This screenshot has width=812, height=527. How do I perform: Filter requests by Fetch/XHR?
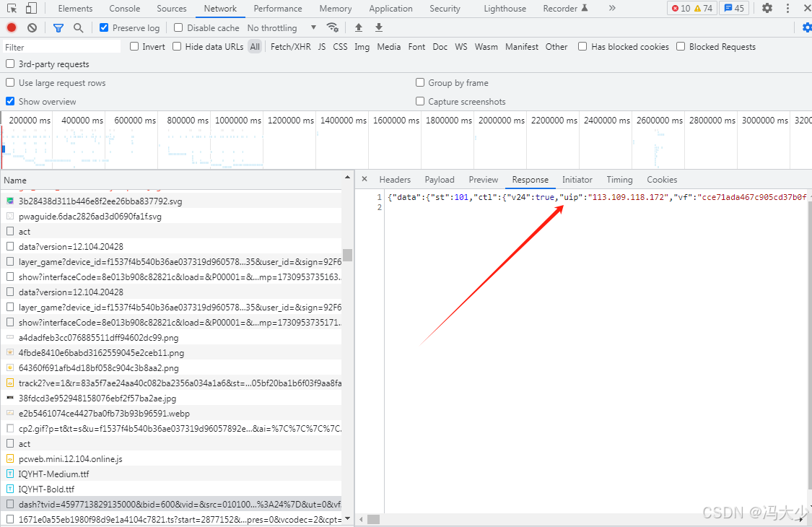point(291,47)
